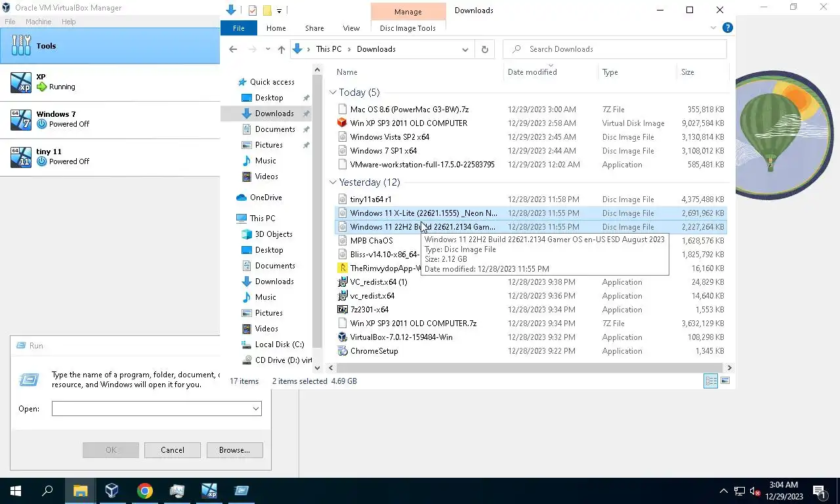Collapse the Today (5) group
The width and height of the screenshot is (840, 504).
(333, 93)
